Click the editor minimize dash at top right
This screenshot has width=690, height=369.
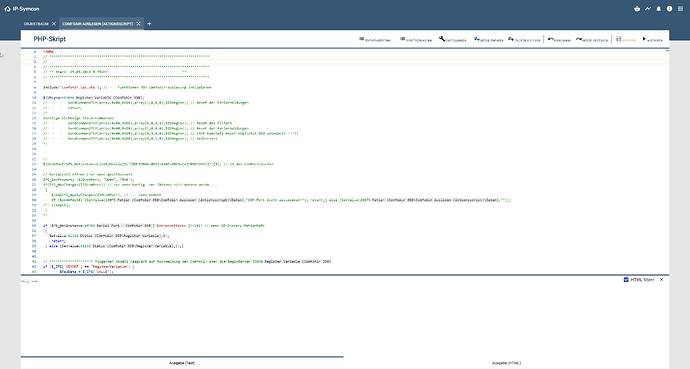667,51
